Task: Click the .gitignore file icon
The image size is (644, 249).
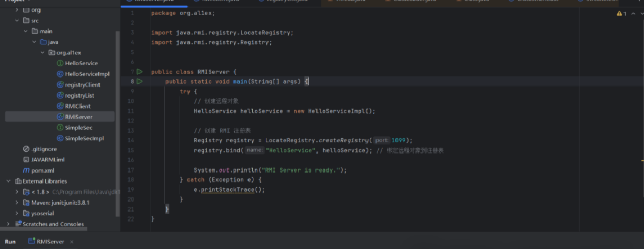Action: tap(26, 149)
